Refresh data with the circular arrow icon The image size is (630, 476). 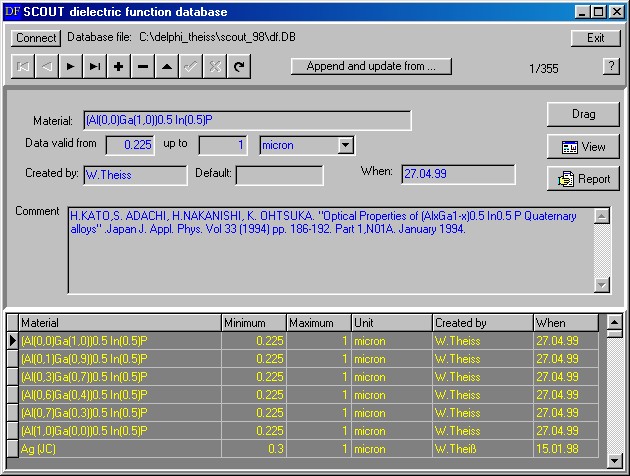pos(238,67)
